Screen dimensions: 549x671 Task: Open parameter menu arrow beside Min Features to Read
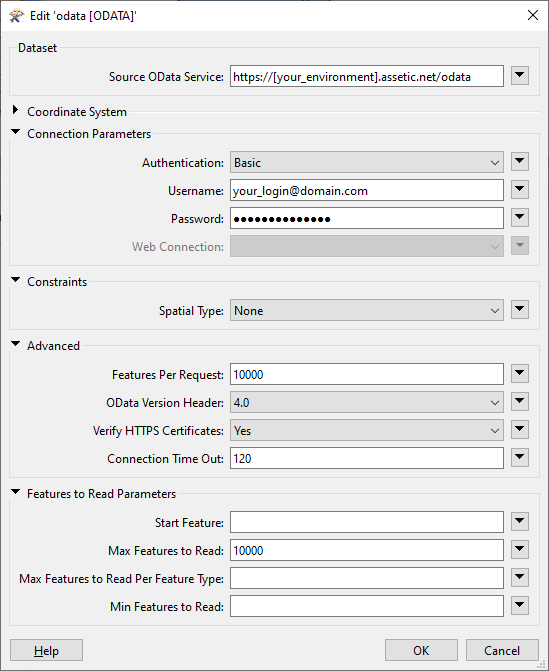[519, 606]
